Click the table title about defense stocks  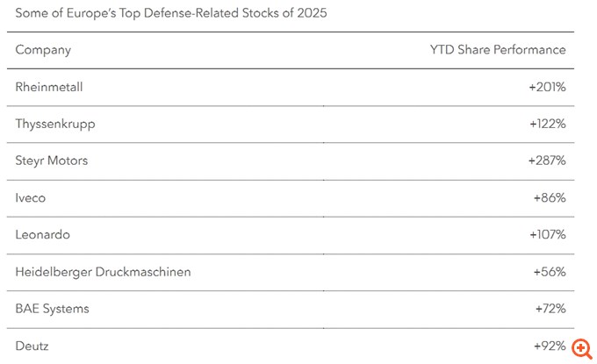pos(171,13)
